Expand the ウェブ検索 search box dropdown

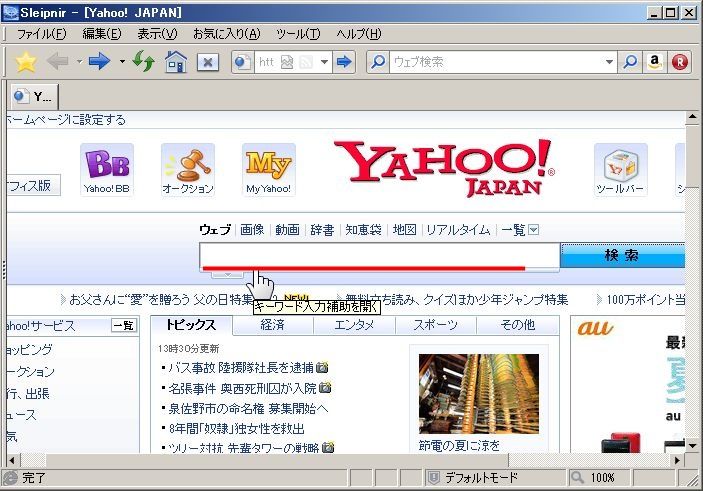click(x=609, y=62)
